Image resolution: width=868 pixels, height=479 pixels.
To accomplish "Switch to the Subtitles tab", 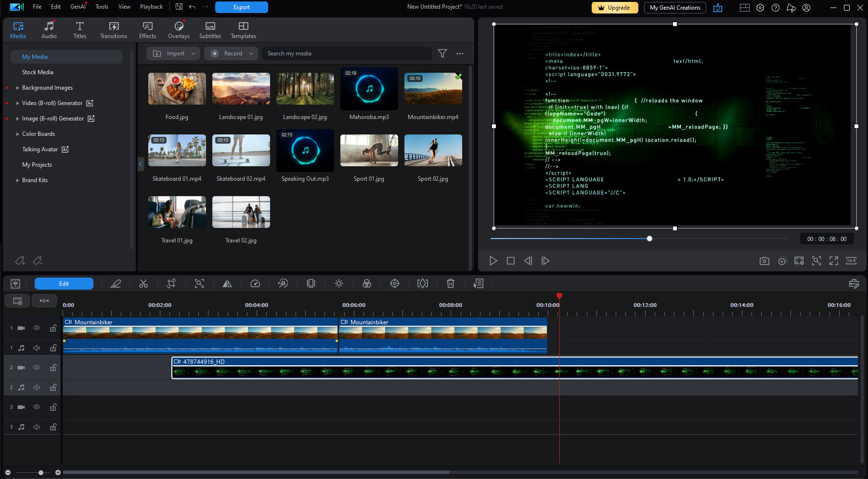I will (210, 30).
